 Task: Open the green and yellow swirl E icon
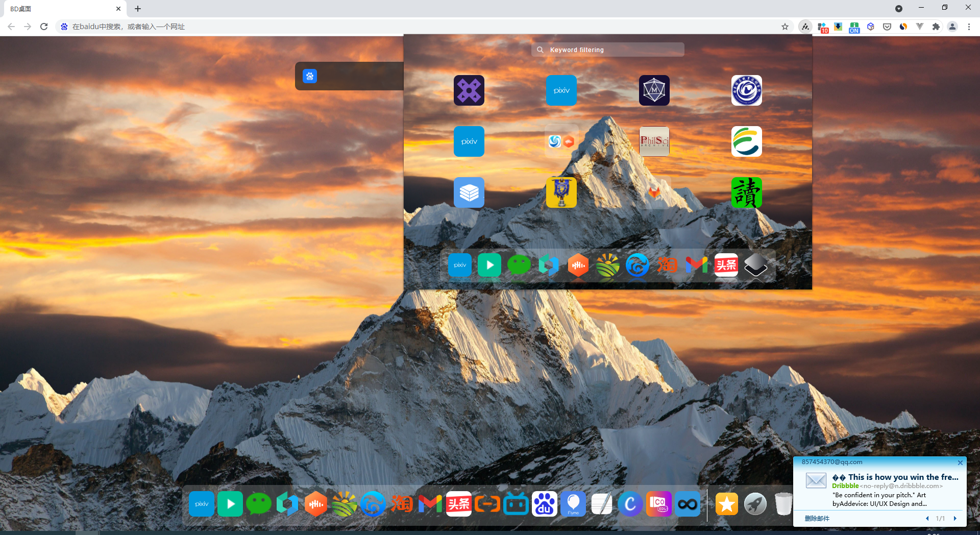click(746, 141)
